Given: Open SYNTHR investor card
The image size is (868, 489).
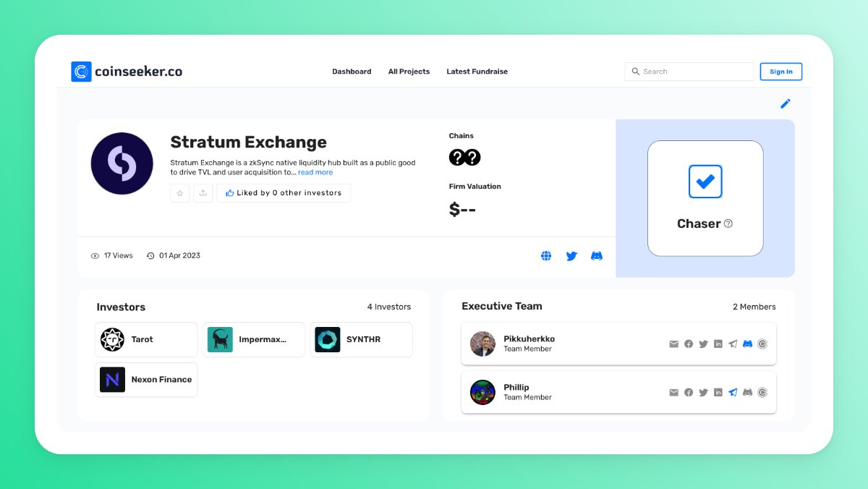Looking at the screenshot, I should (362, 339).
